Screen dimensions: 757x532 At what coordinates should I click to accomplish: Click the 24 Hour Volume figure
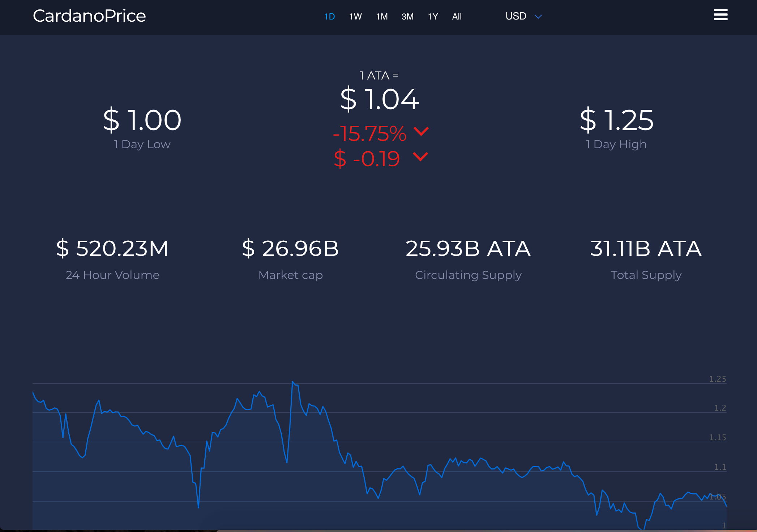coord(112,248)
